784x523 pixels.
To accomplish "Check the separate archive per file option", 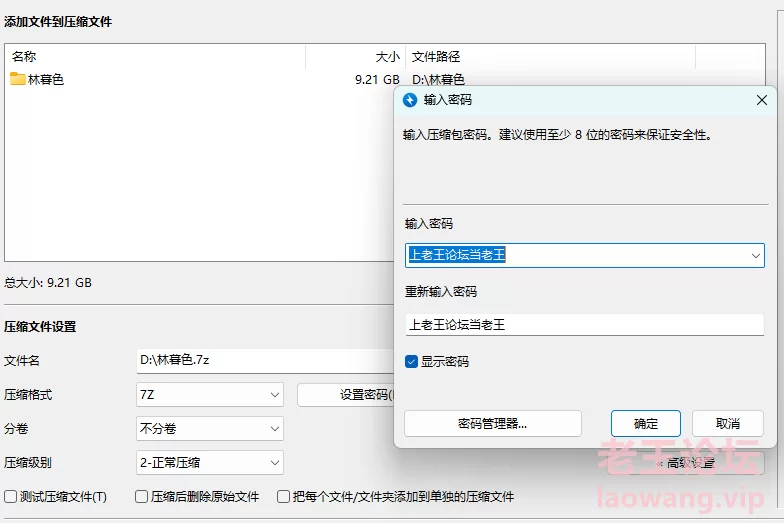I will point(285,497).
